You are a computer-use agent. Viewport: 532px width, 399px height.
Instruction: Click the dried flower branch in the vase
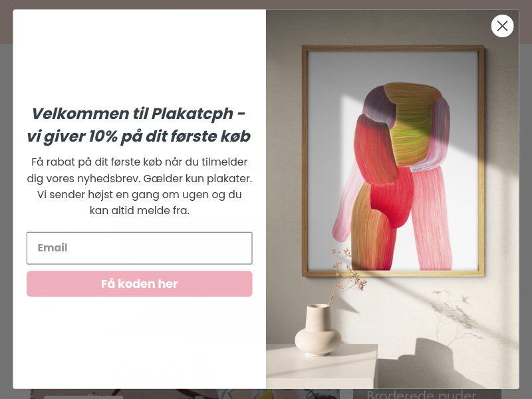pyautogui.click(x=347, y=275)
